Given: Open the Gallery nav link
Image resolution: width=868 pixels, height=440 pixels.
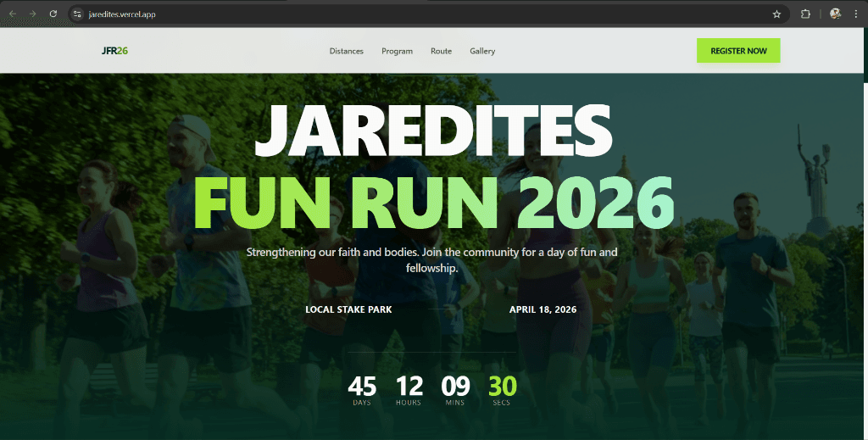Looking at the screenshot, I should pyautogui.click(x=482, y=51).
